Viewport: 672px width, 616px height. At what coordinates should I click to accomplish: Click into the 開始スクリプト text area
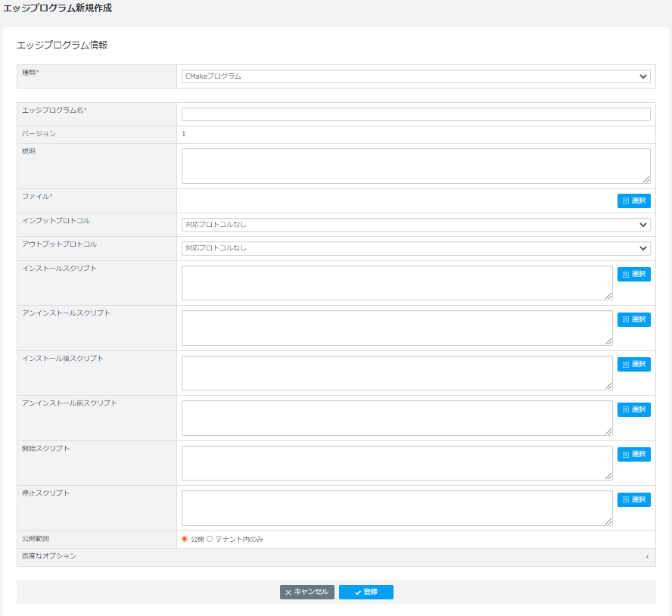(397, 463)
